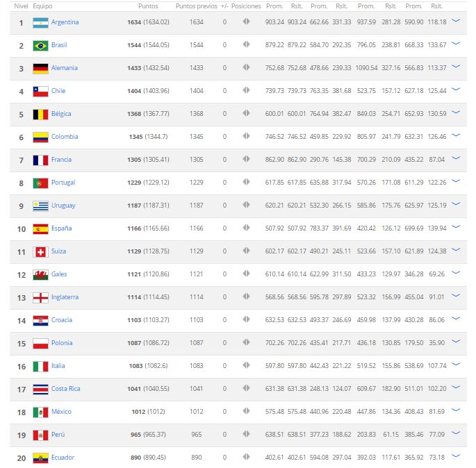This screenshot has width=476, height=468.
Task: Click the Argentina flag icon
Action: pyautogui.click(x=40, y=23)
